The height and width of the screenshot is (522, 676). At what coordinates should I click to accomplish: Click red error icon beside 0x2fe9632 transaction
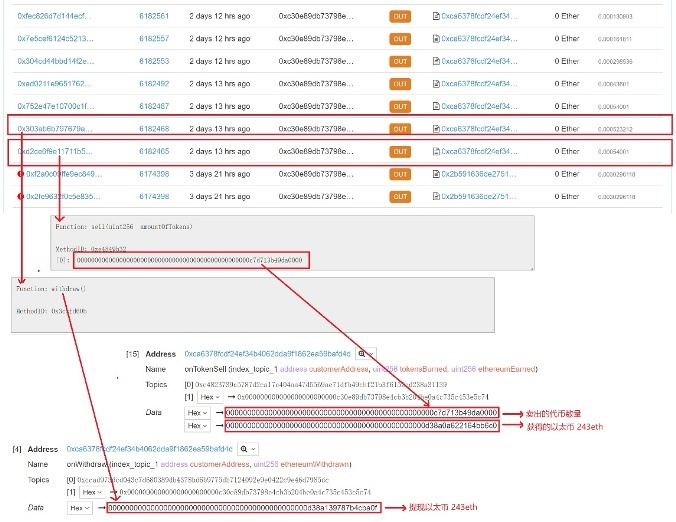[x=22, y=196]
